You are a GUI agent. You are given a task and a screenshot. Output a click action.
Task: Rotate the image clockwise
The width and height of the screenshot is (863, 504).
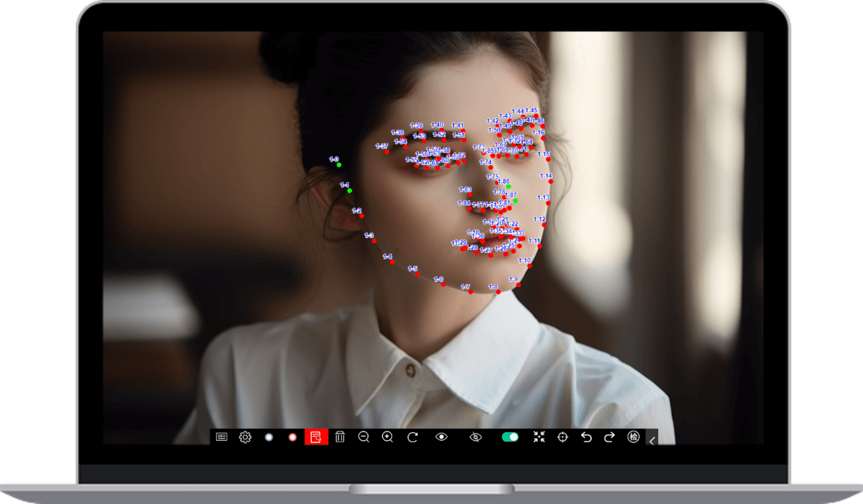(411, 437)
